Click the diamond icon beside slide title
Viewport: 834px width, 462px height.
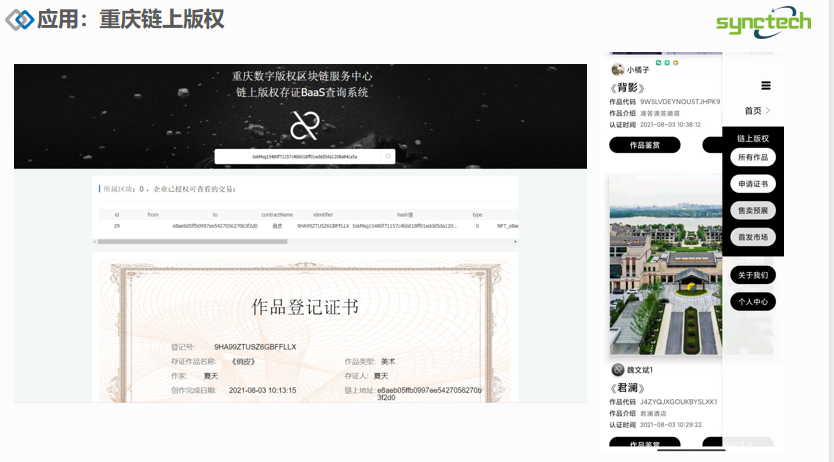(x=20, y=20)
